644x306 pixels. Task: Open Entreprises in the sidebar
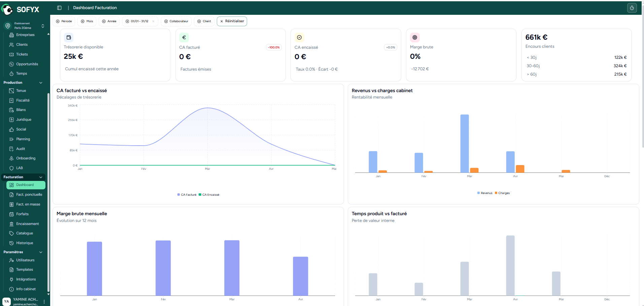[x=25, y=35]
